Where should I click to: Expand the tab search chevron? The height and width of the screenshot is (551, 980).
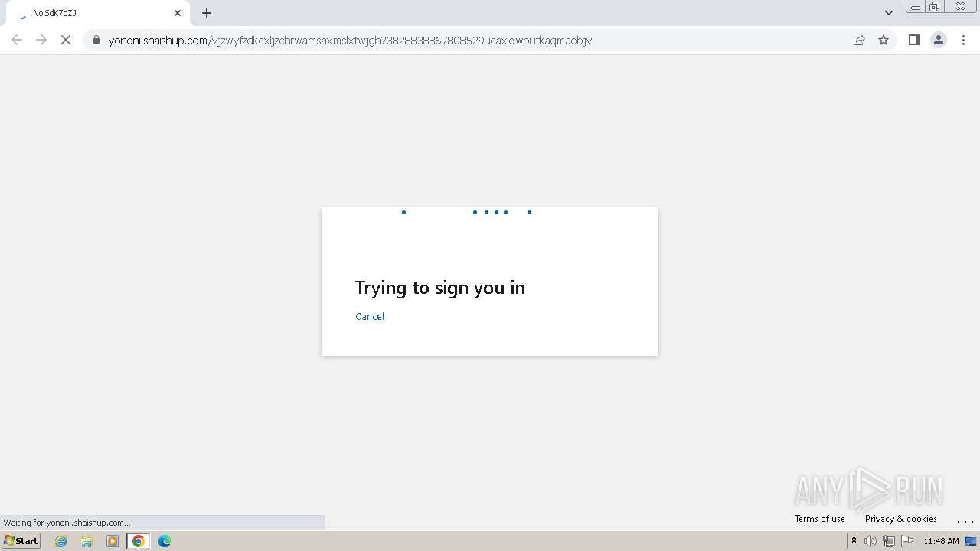coord(889,13)
